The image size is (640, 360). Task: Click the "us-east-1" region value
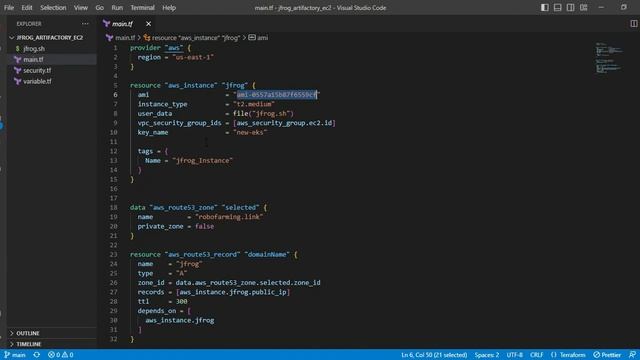(193, 57)
